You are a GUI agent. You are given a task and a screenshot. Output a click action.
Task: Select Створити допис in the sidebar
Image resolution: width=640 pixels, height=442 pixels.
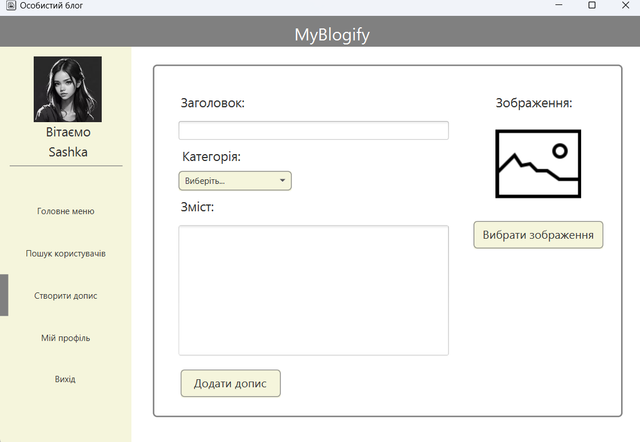(66, 296)
